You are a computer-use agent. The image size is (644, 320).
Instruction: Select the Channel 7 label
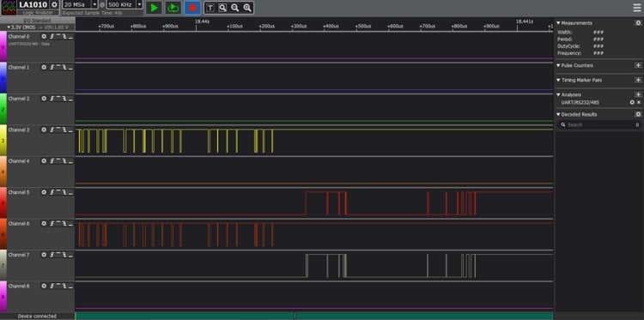click(19, 255)
